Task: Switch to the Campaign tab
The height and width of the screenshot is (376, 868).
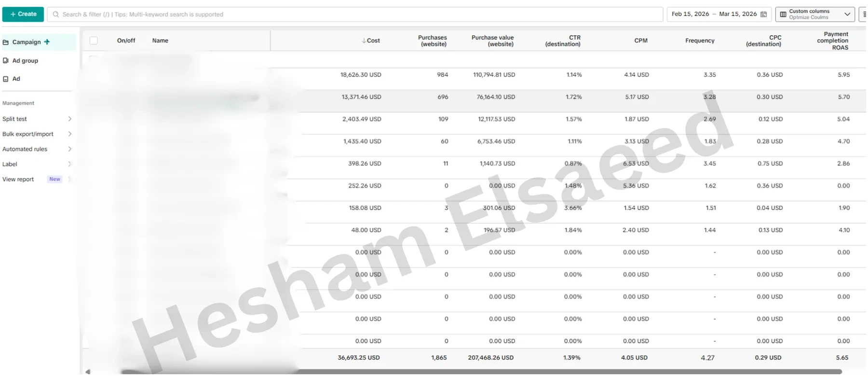Action: [x=39, y=42]
